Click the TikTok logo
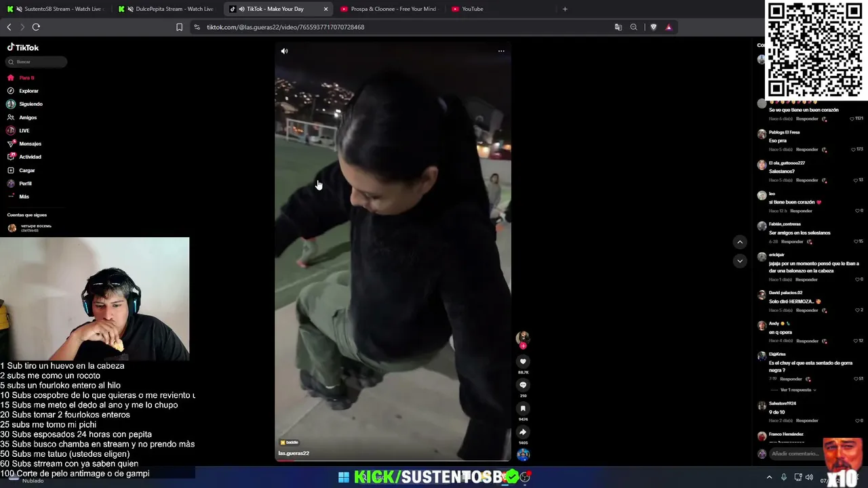 [x=23, y=47]
